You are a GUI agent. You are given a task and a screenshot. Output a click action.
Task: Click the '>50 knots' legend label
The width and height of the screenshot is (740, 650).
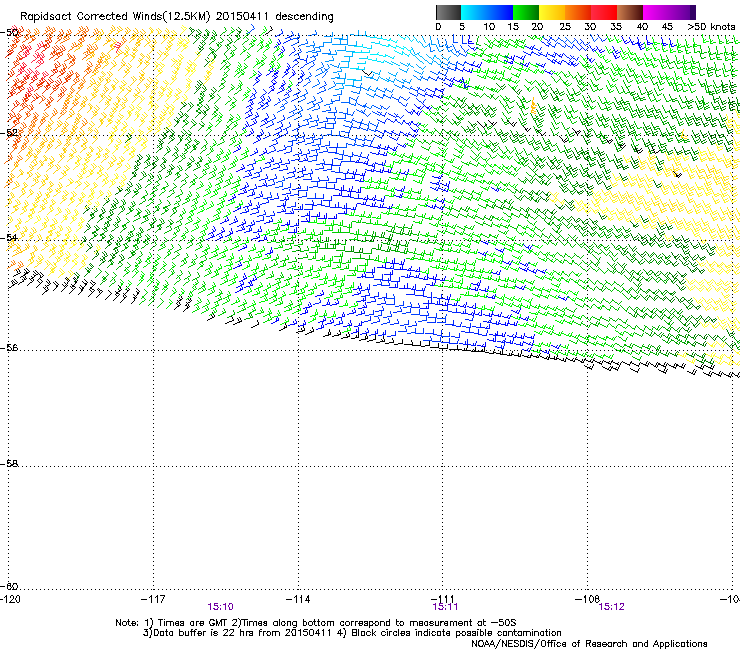(711, 27)
